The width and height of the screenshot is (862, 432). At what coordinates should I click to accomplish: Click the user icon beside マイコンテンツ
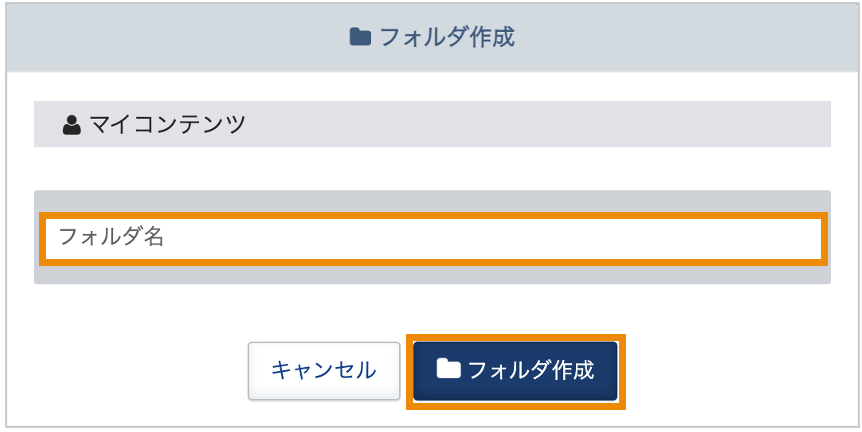tap(71, 125)
